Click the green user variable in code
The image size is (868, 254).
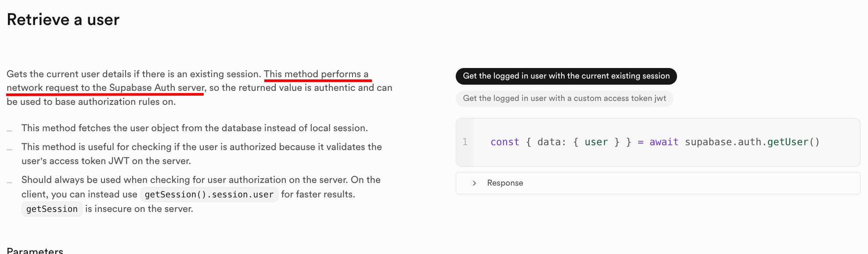tap(596, 142)
